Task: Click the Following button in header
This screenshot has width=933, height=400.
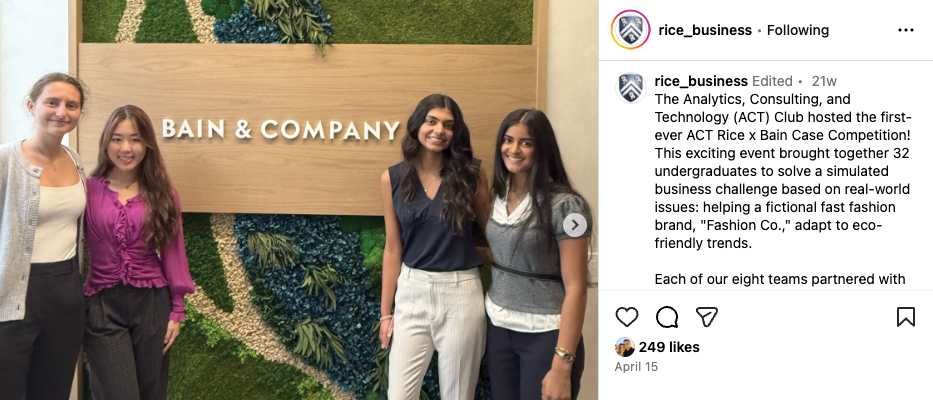Action: [x=797, y=30]
